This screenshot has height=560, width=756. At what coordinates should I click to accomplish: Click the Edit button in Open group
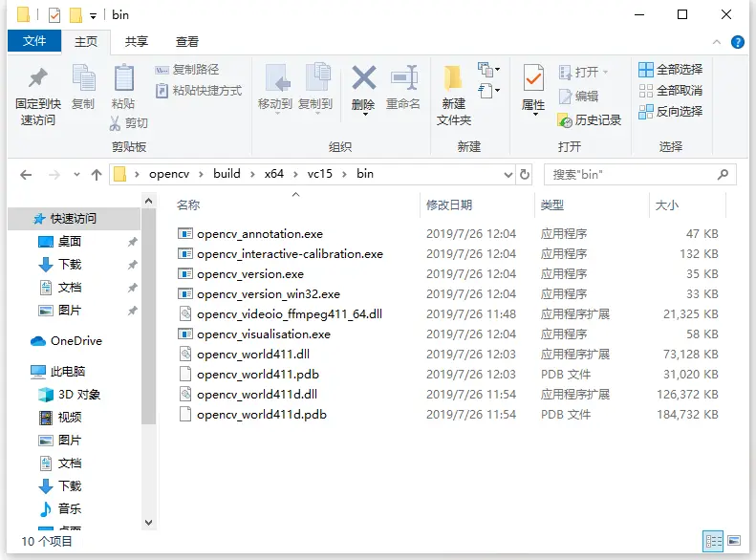tap(578, 97)
